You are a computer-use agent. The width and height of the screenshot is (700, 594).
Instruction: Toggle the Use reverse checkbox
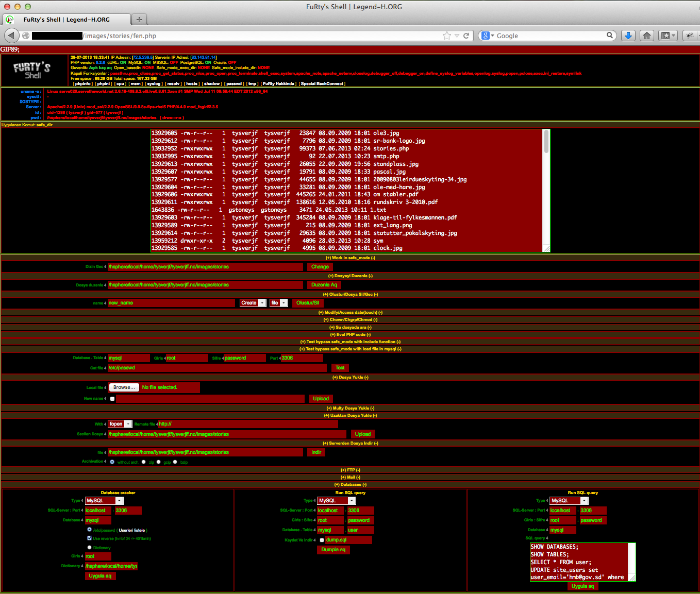(90, 538)
